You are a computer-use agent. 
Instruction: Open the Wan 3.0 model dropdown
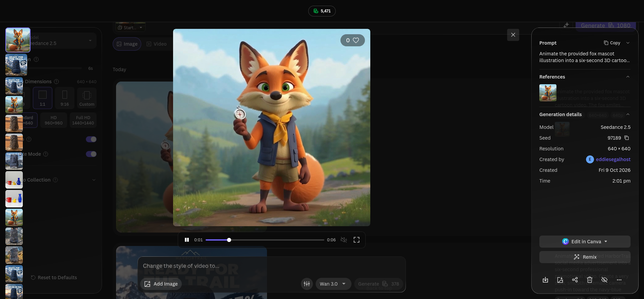pyautogui.click(x=333, y=284)
